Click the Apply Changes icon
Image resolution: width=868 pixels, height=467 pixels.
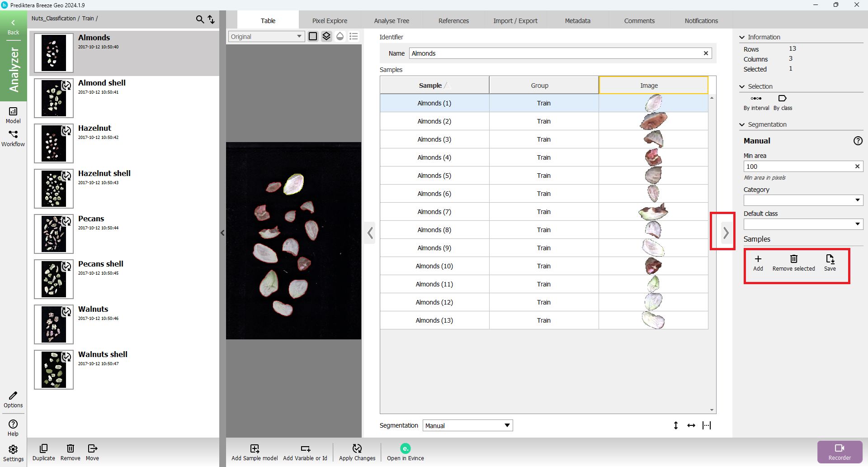(357, 448)
